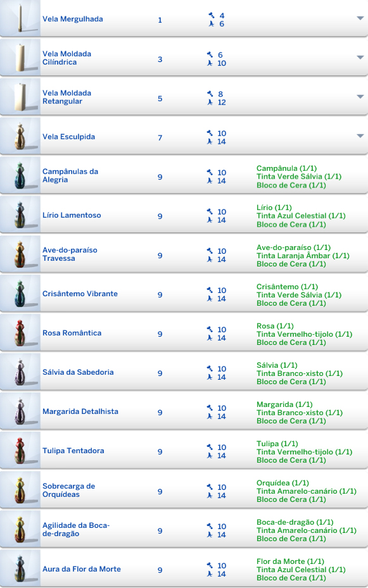This screenshot has width=368, height=588.
Task: Choose the Vela Moldada Retangular candle icon
Action: pyautogui.click(x=20, y=97)
